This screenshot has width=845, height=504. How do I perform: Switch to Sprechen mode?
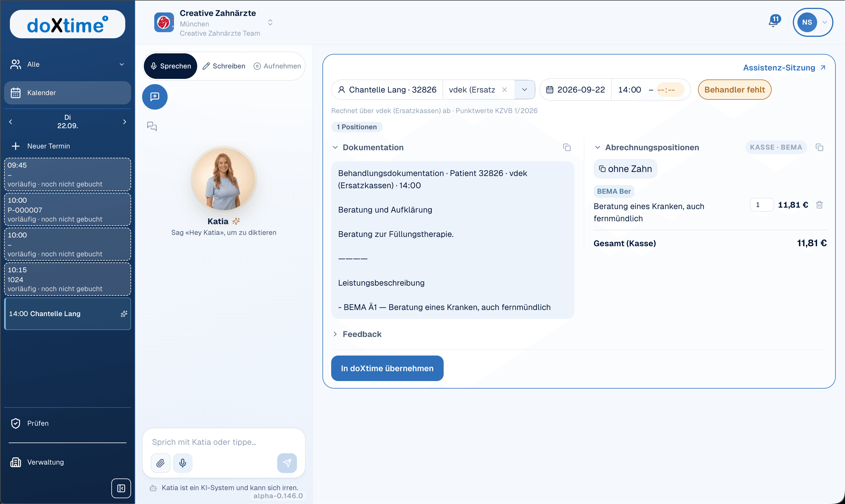tap(171, 66)
